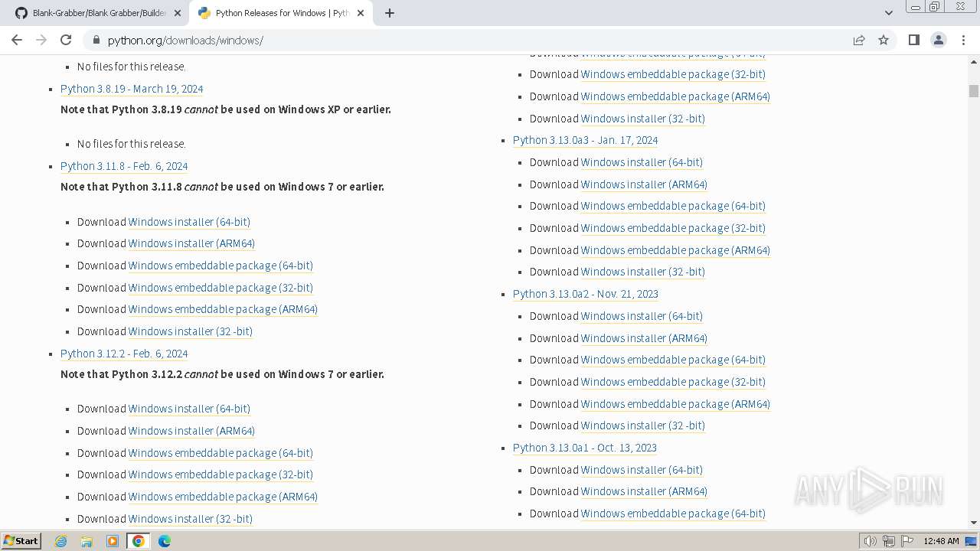Download 3.13.0a3 Windows installer (32-bit)
The image size is (980, 551).
[643, 272]
